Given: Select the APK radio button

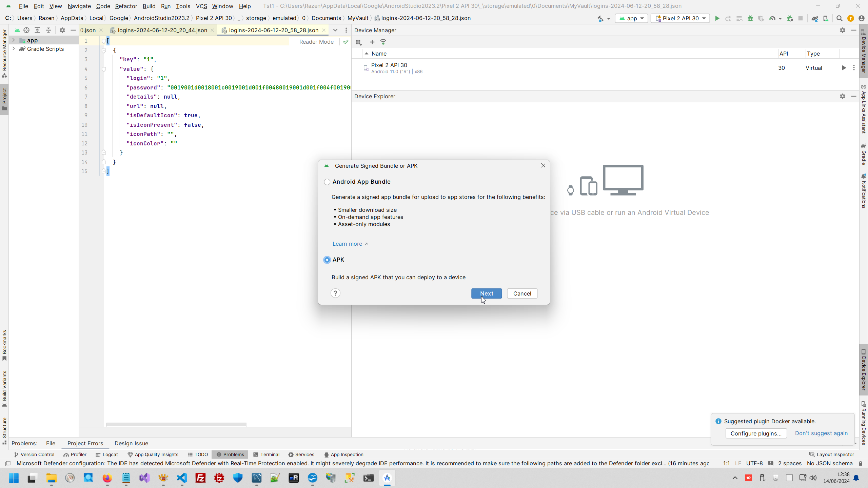Looking at the screenshot, I should [327, 260].
